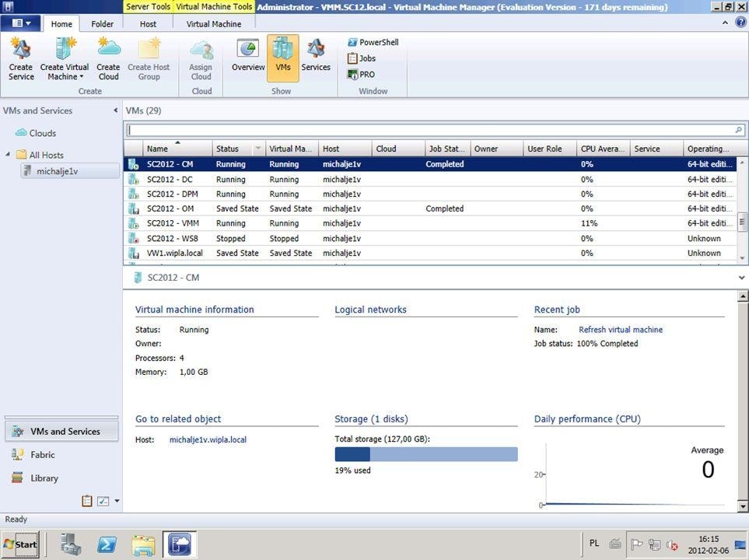Toggle the VMs view button
Screen dimensions: 749x560
[x=283, y=56]
